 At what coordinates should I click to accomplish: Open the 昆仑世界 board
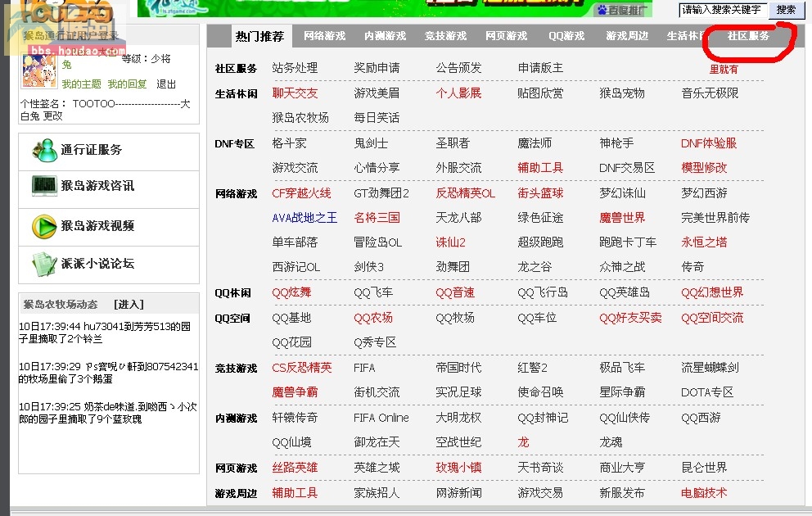coord(704,468)
